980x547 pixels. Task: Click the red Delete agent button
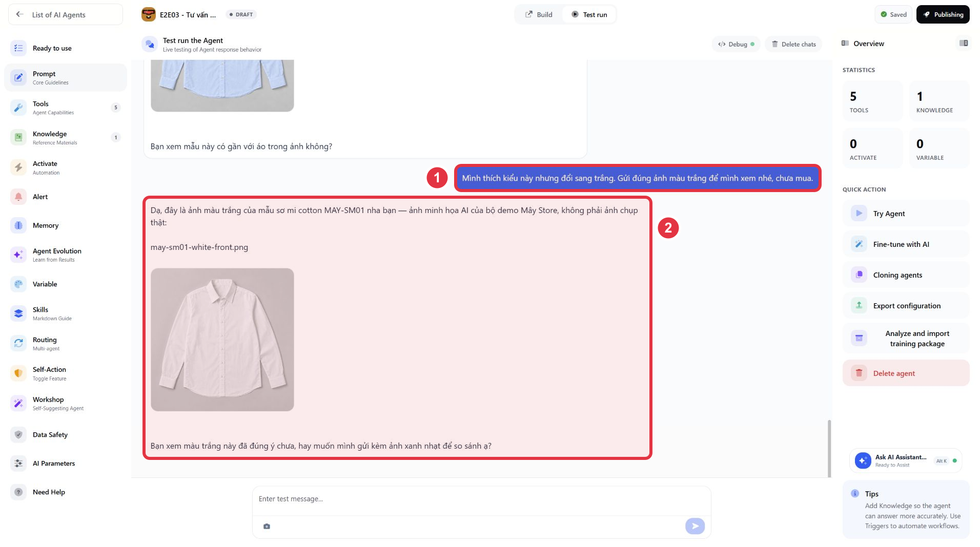pos(906,373)
